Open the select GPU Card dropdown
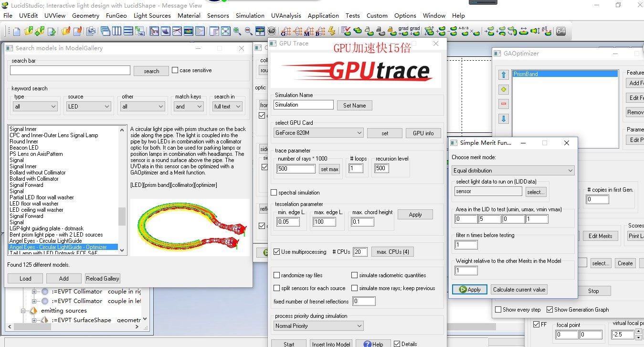Image resolution: width=644 pixels, height=347 pixels. pyautogui.click(x=319, y=133)
